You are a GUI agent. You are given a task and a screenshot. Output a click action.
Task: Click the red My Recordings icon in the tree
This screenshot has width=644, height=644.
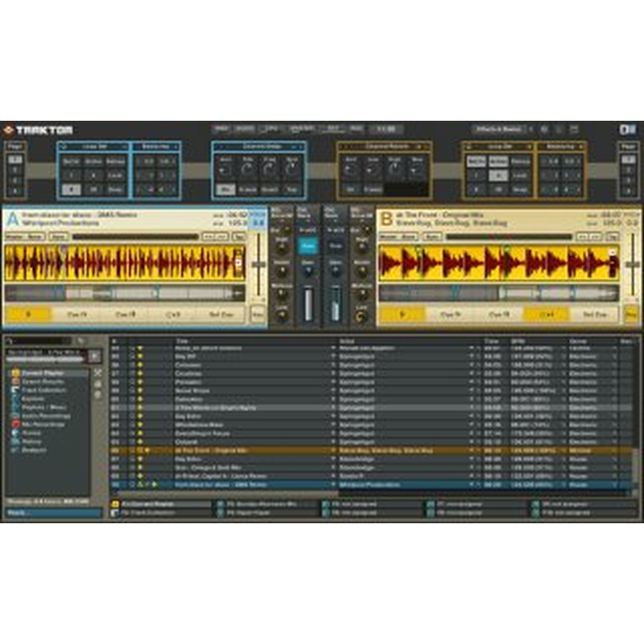click(15, 424)
